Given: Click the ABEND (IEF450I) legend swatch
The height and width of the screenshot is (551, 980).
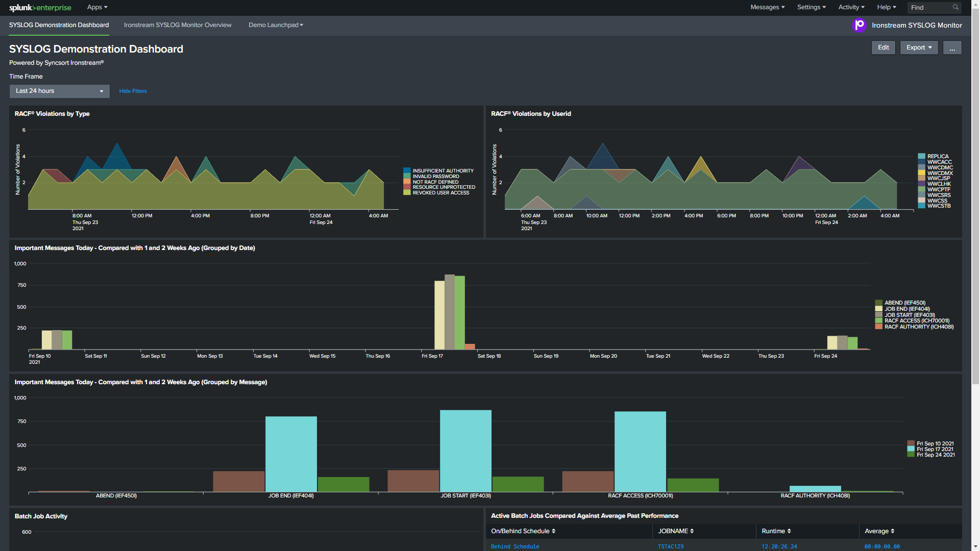Looking at the screenshot, I should point(878,303).
